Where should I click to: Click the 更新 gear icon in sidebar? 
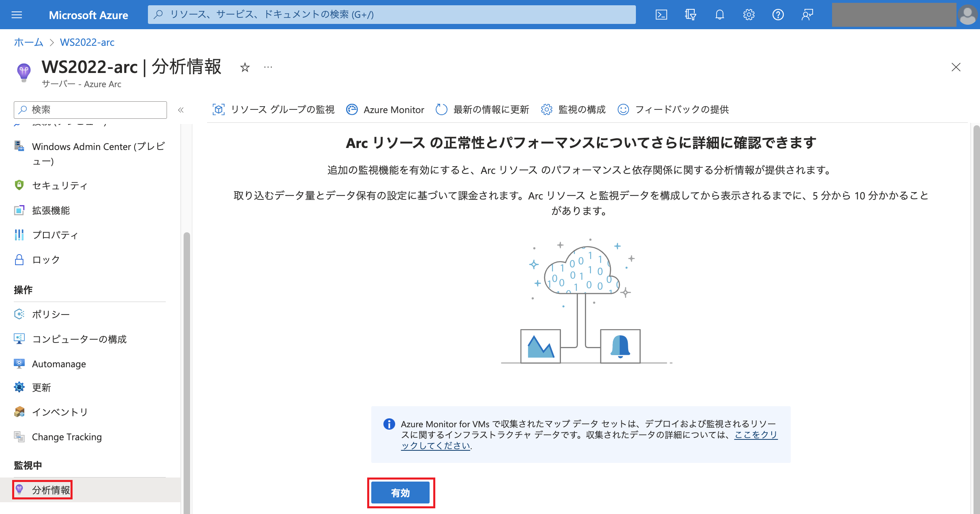[19, 387]
